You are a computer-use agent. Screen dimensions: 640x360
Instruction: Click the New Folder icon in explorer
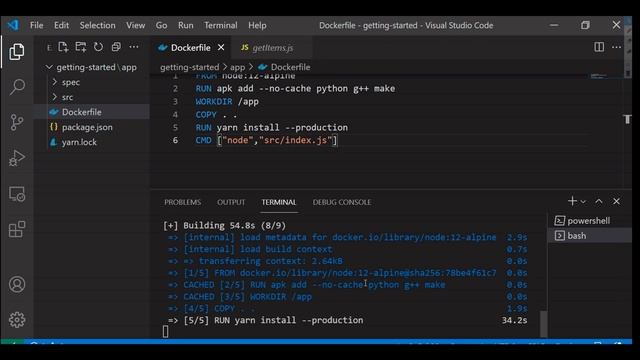(x=81, y=47)
